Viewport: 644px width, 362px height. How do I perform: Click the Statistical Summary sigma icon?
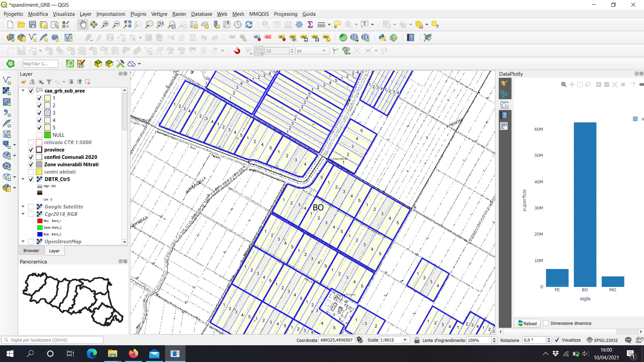click(x=310, y=24)
